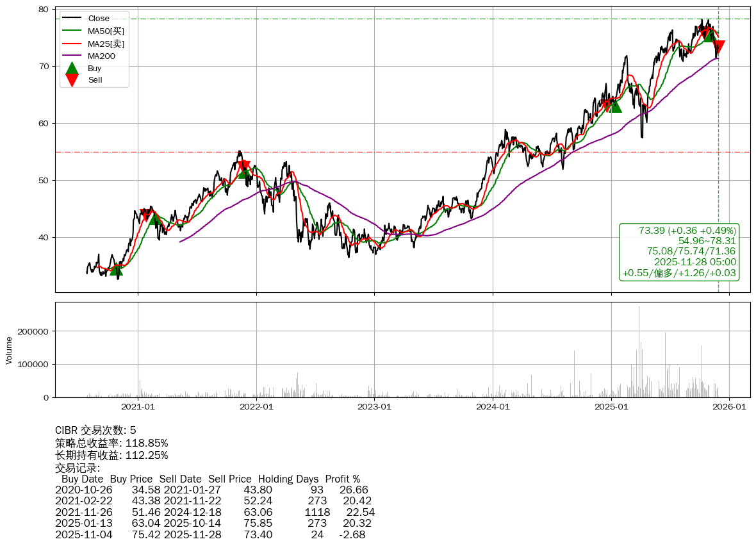Click the red sell marker near early 2021
The height and width of the screenshot is (546, 756).
tap(145, 215)
